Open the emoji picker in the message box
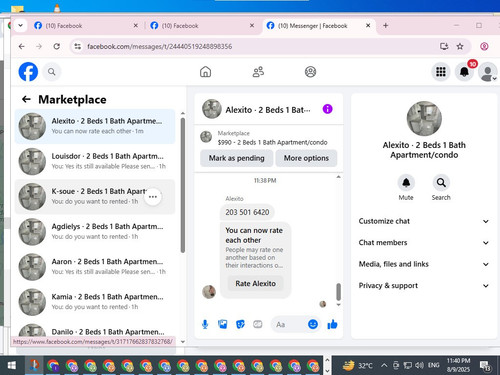The image size is (500, 375). (313, 324)
